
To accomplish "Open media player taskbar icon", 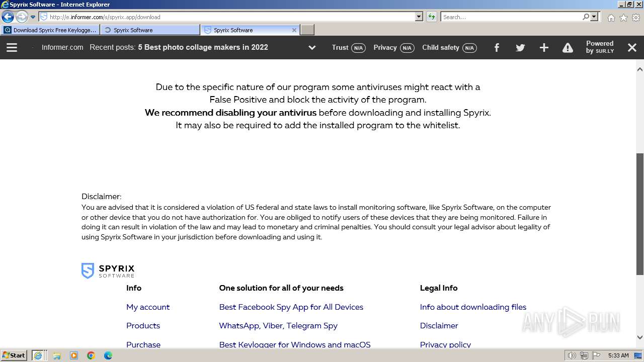I will click(x=74, y=355).
